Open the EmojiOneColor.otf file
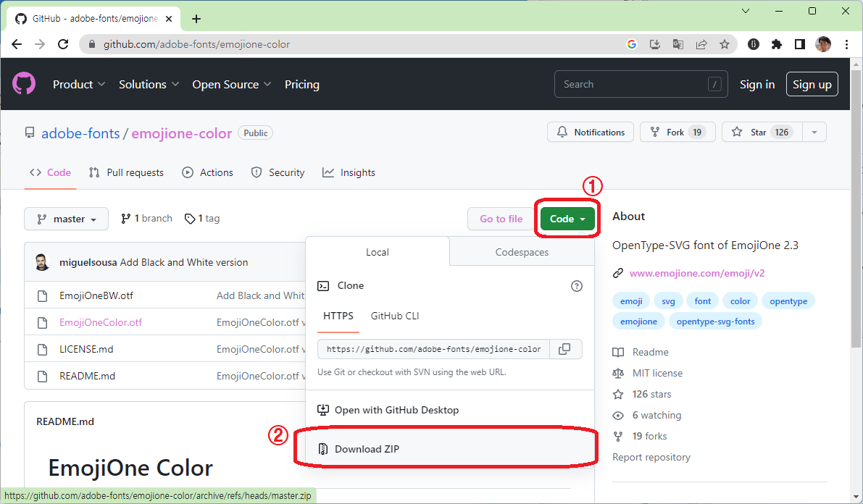863x504 pixels. pos(101,322)
